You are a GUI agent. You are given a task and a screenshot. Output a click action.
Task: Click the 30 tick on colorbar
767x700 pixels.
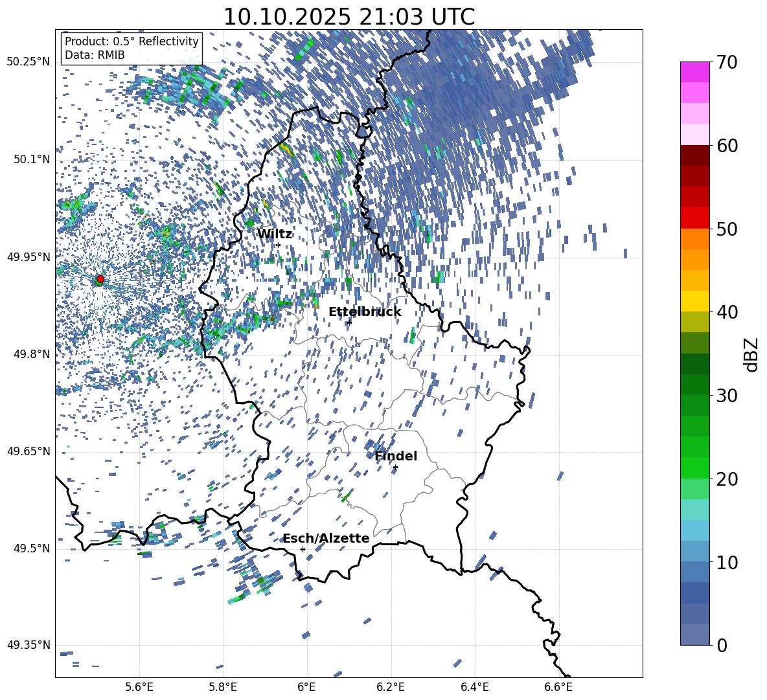coord(727,396)
